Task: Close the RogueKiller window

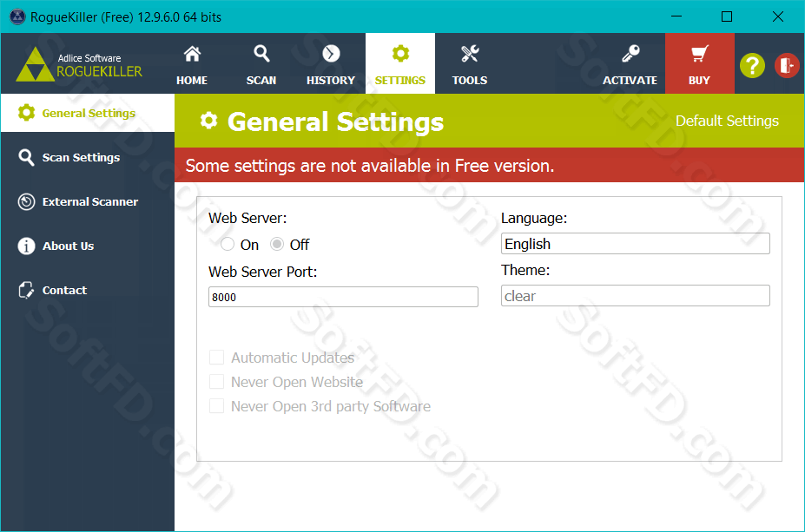Action: click(778, 17)
